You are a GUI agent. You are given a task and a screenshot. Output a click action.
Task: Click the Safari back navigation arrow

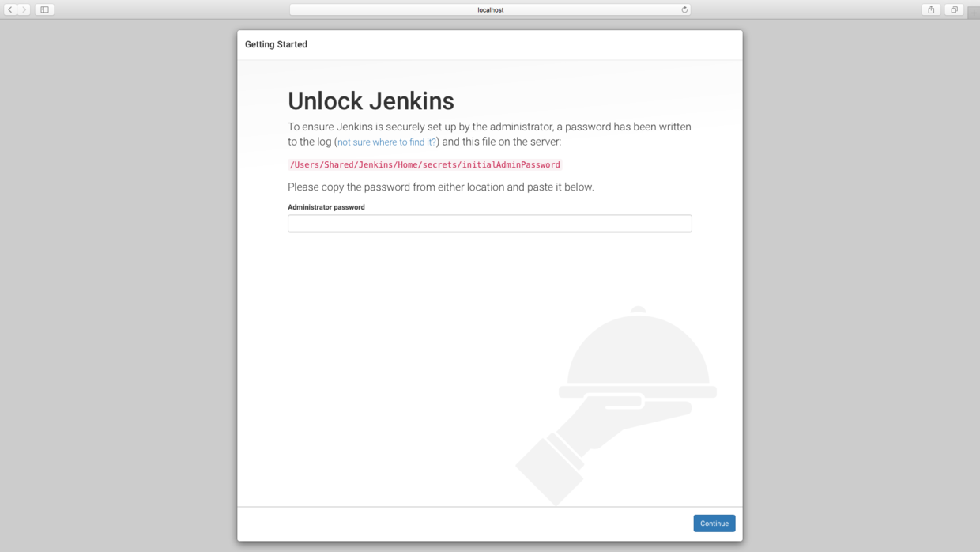click(x=9, y=9)
